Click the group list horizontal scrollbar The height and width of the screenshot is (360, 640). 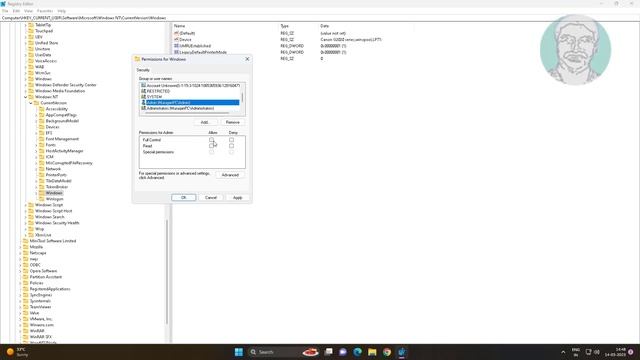pyautogui.click(x=187, y=113)
